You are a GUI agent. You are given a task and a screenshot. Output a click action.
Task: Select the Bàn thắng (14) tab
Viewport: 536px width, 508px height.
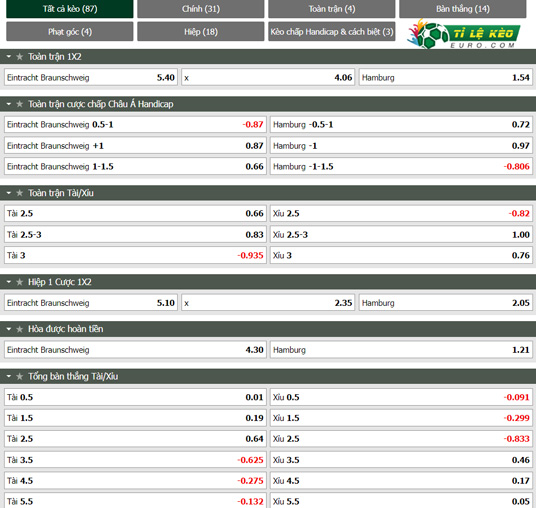pyautogui.click(x=463, y=9)
